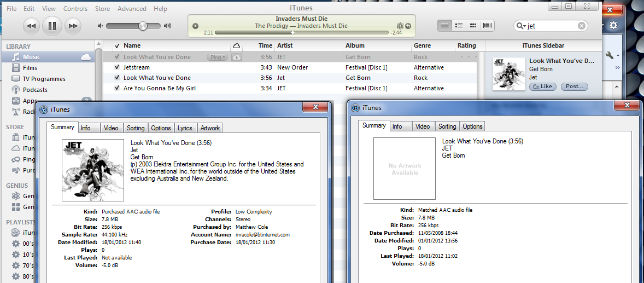The width and height of the screenshot is (644, 283).
Task: Select Films in the library sidebar
Action: 48,68
